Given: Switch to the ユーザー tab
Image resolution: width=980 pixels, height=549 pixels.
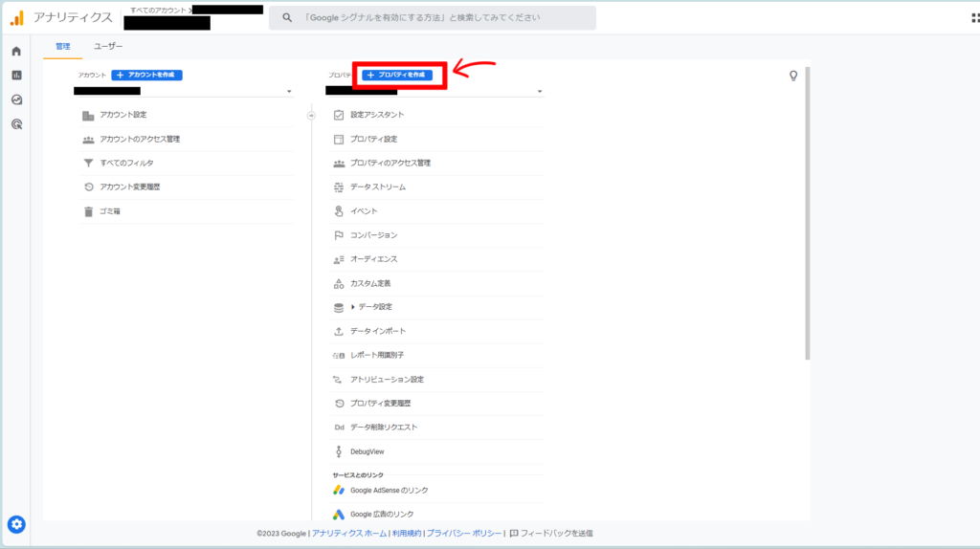Looking at the screenshot, I should (x=108, y=46).
